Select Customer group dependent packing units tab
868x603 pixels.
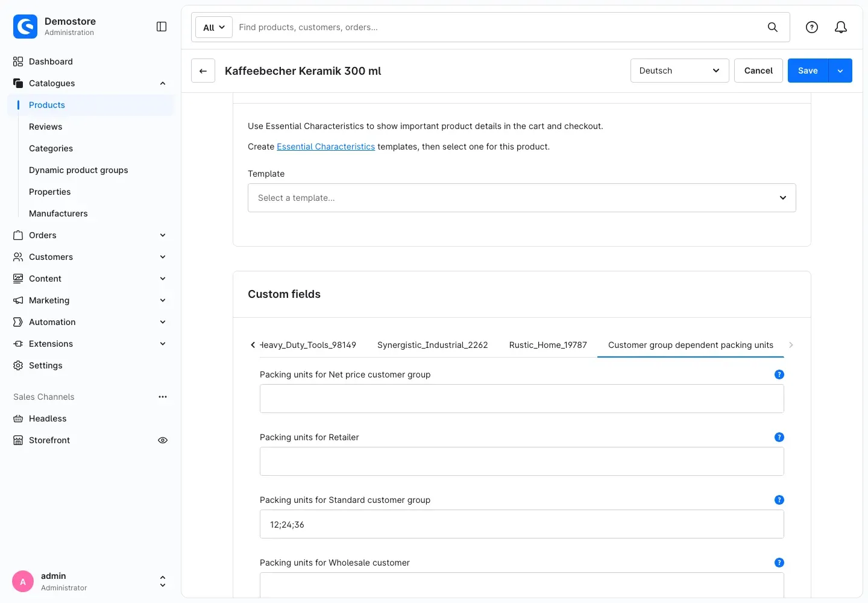click(690, 345)
